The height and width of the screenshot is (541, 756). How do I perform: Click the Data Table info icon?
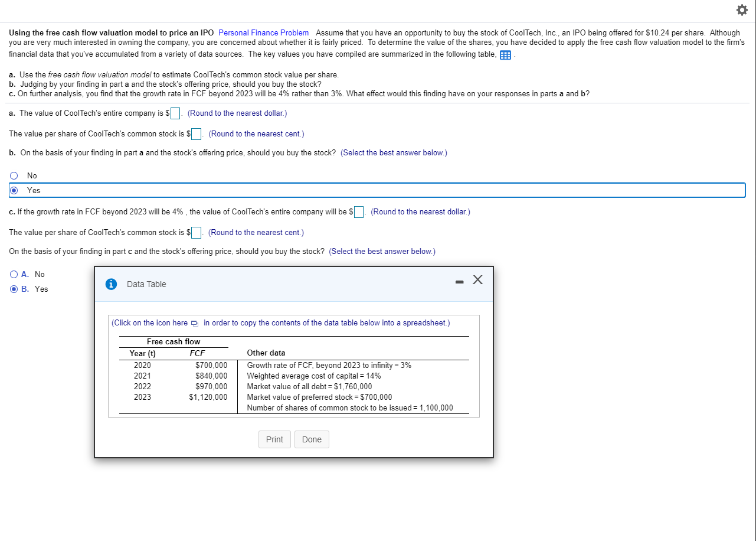tap(110, 284)
